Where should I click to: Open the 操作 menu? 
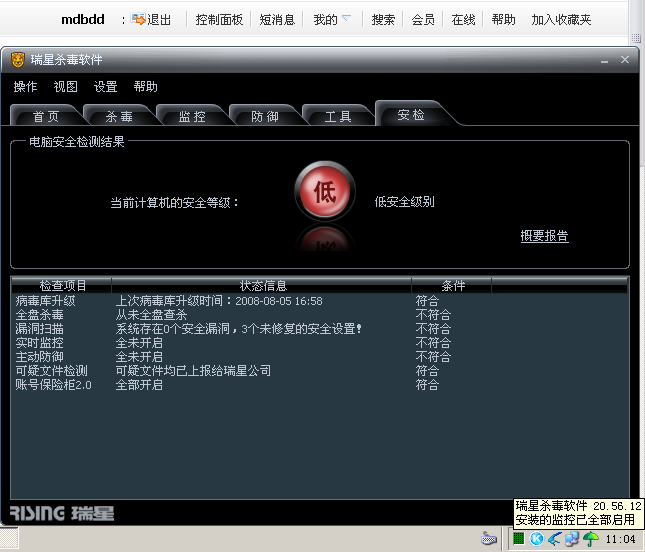click(x=26, y=86)
